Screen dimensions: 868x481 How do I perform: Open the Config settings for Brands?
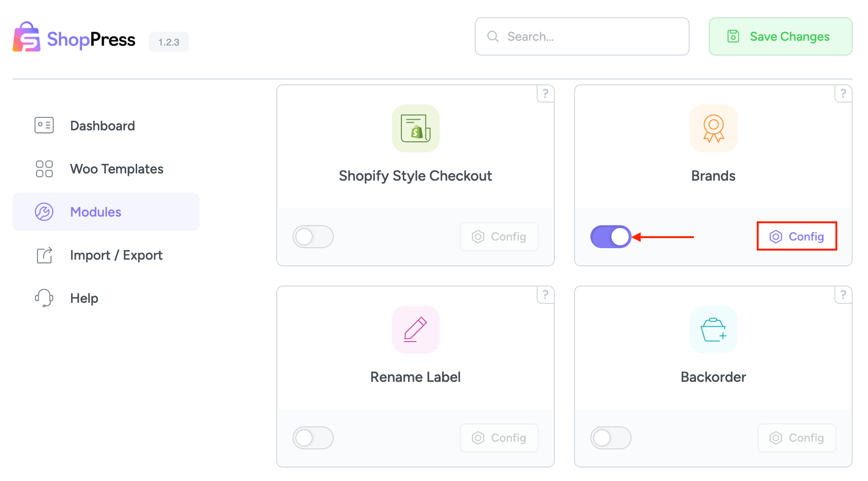tap(797, 236)
